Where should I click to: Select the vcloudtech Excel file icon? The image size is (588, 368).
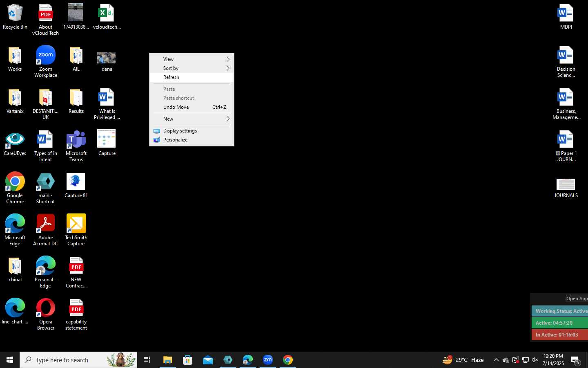(x=107, y=17)
